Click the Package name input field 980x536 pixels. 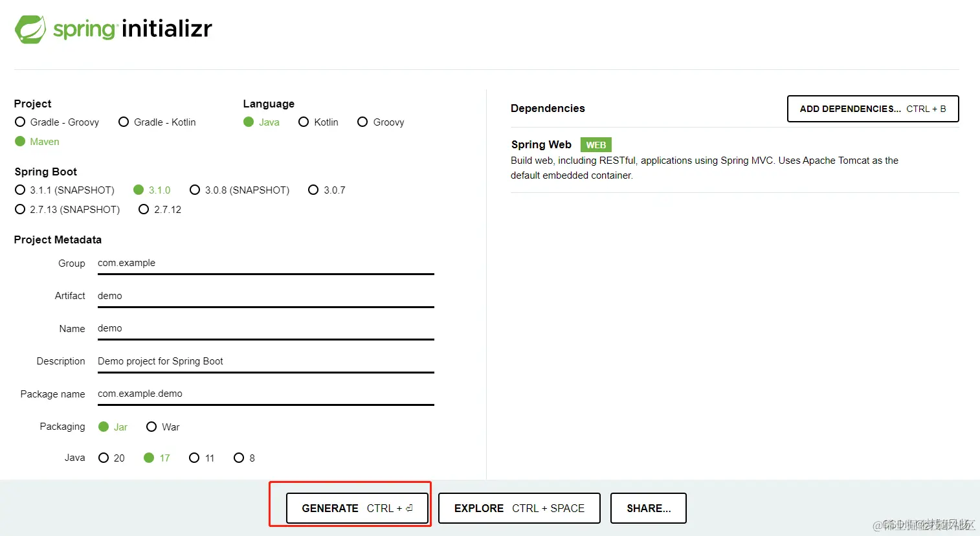tap(265, 394)
